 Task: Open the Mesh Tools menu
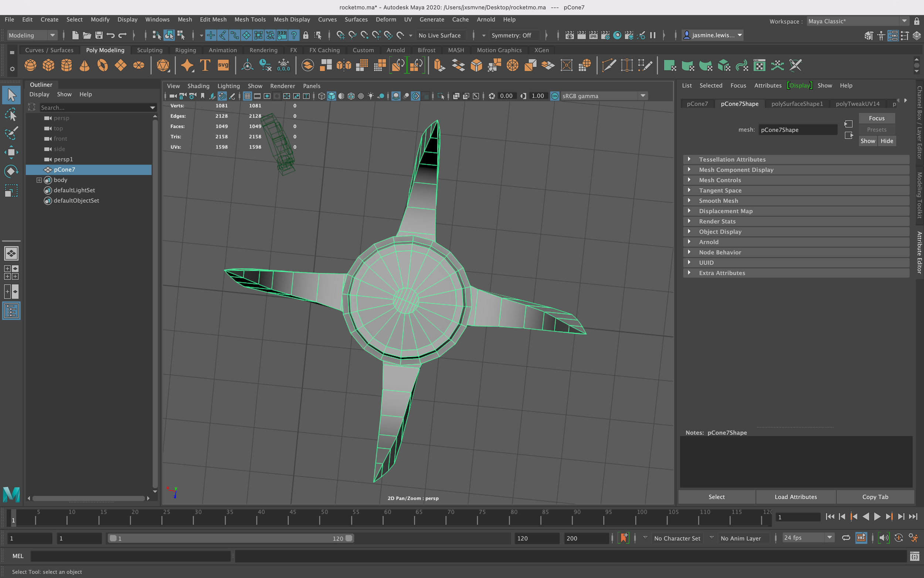point(250,19)
